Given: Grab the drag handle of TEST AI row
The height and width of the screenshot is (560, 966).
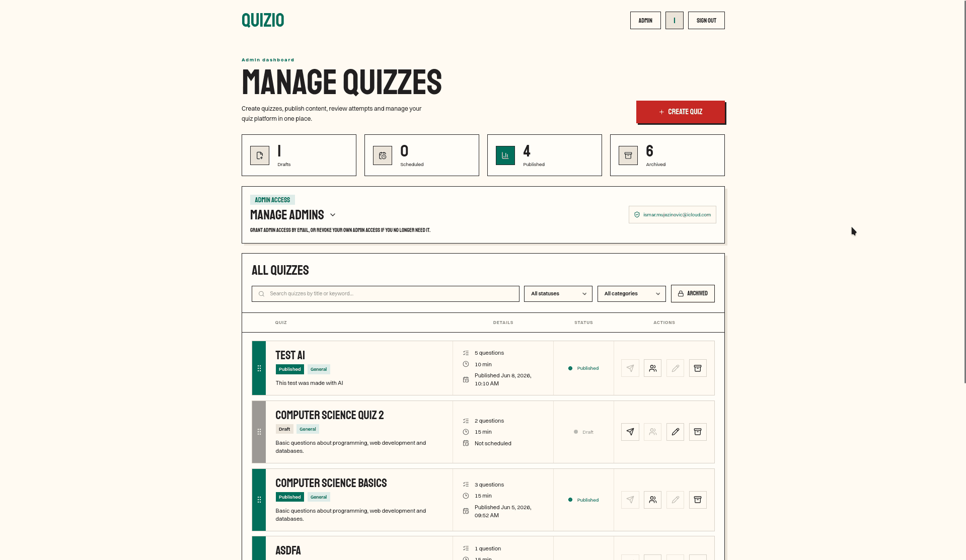Looking at the screenshot, I should (259, 368).
